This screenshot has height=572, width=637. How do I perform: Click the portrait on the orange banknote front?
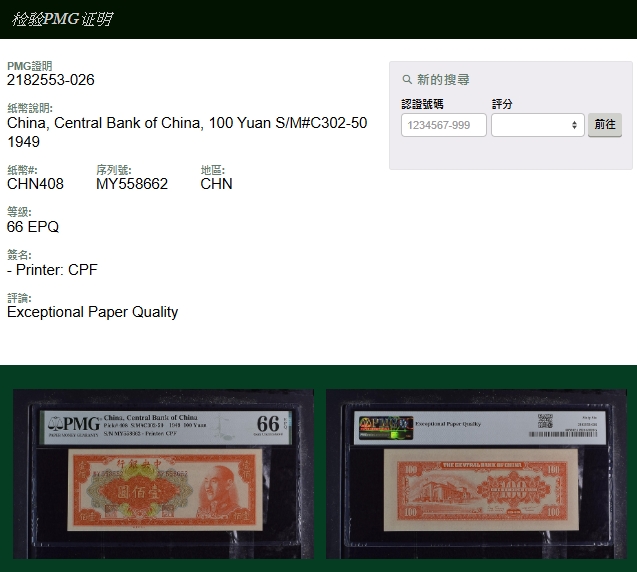(x=222, y=490)
